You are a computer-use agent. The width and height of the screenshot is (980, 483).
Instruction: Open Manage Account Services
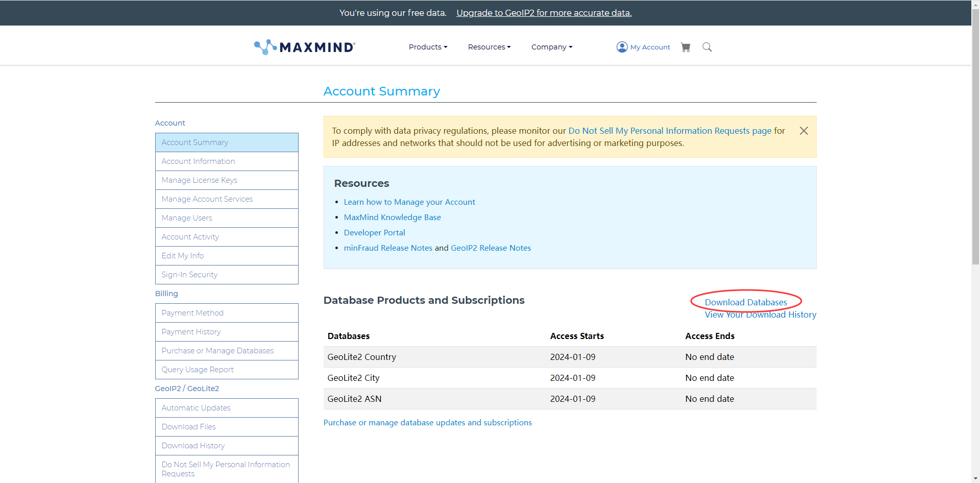coord(227,199)
